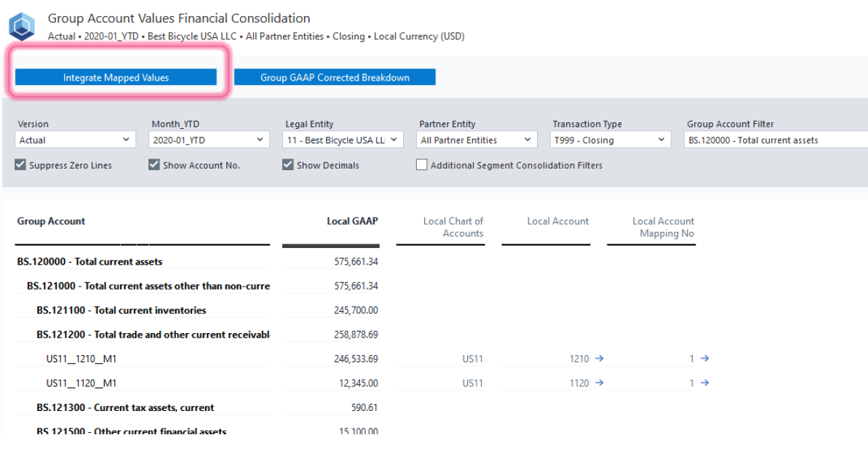Click the Local GAAP column header
Viewport: 868px width, 467px height.
pos(352,221)
